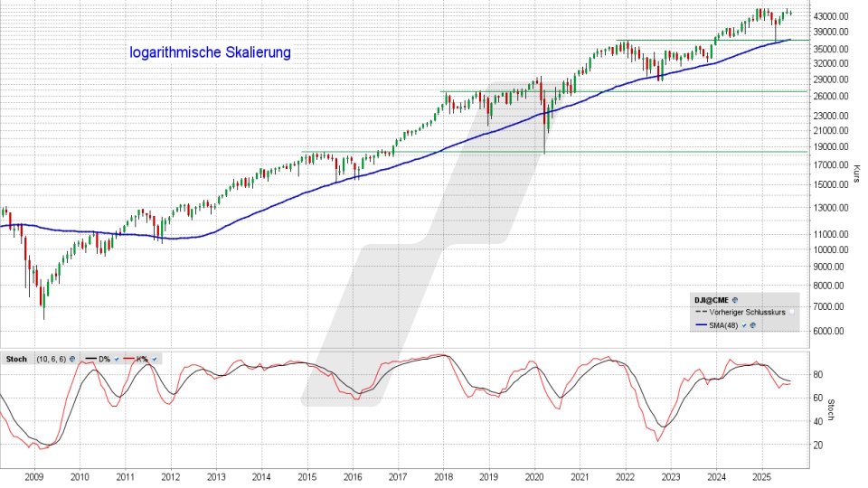Click the 11000.00 price axis label
868x488 pixels.
[x=831, y=234]
